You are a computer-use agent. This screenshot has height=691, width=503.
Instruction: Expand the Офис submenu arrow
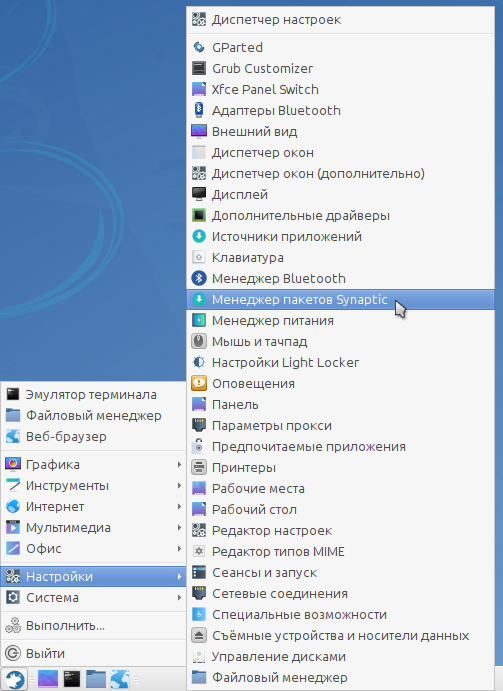point(179,549)
